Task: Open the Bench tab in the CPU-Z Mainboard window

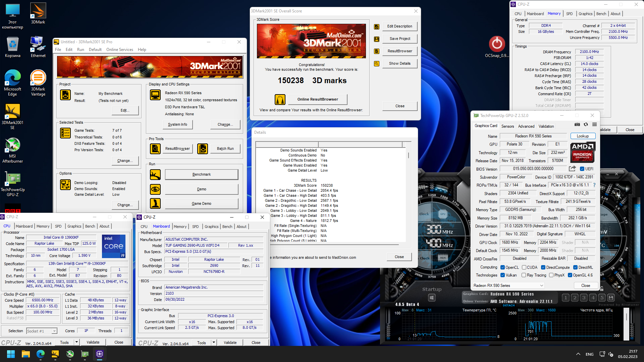Action: pos(227,227)
